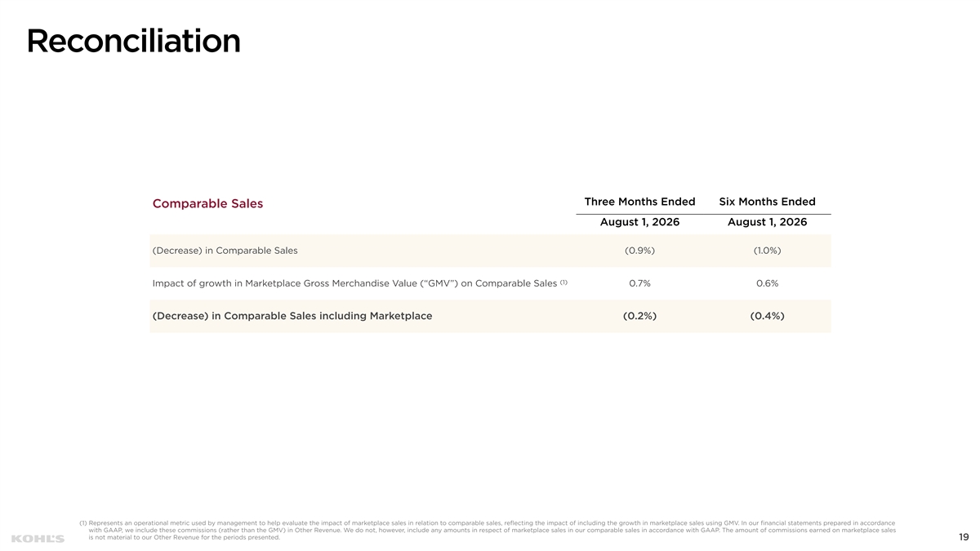The height and width of the screenshot is (551, 980).
Task: Click the 0.6% GMV impact value
Action: (767, 283)
